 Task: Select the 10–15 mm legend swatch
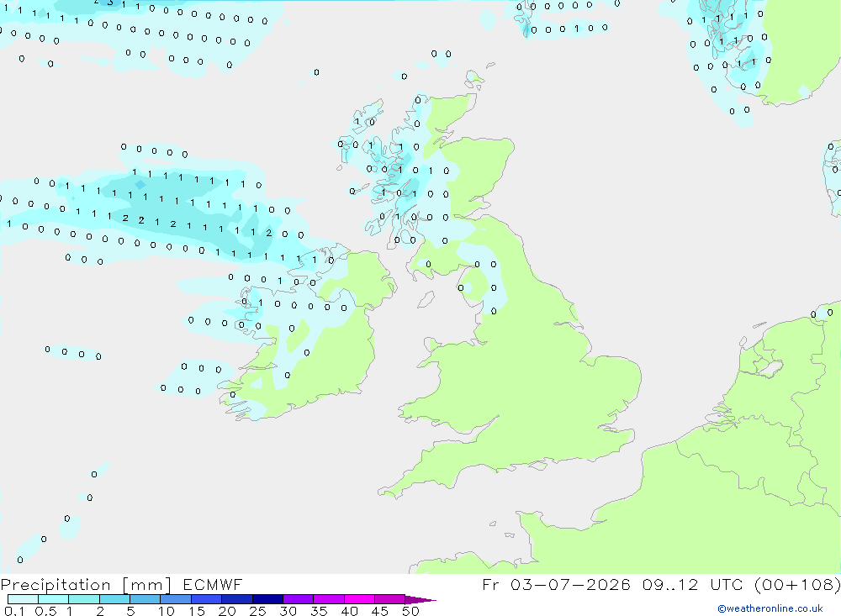176,599
